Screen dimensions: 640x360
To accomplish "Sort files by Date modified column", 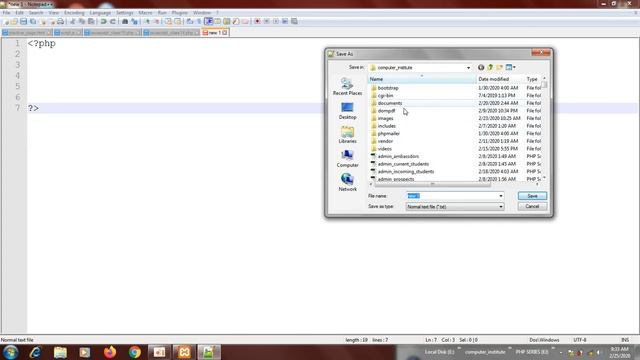I will [x=500, y=79].
